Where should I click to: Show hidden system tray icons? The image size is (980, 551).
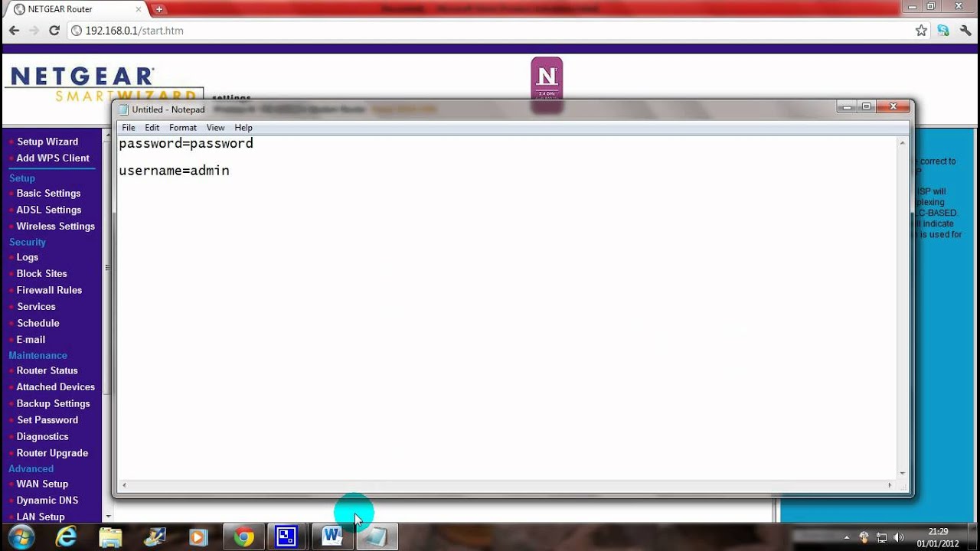click(847, 537)
